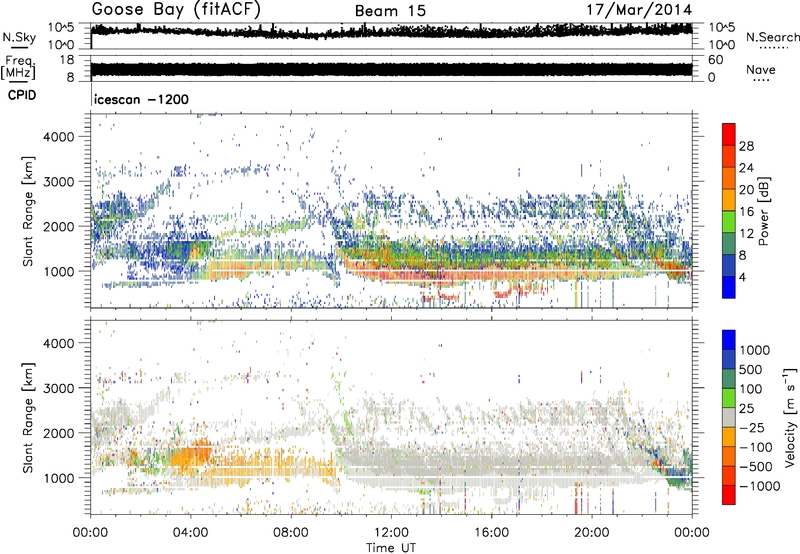This screenshot has height=554, width=800.
Task: Click the "Nave" legend label
Action: pyautogui.click(x=761, y=69)
